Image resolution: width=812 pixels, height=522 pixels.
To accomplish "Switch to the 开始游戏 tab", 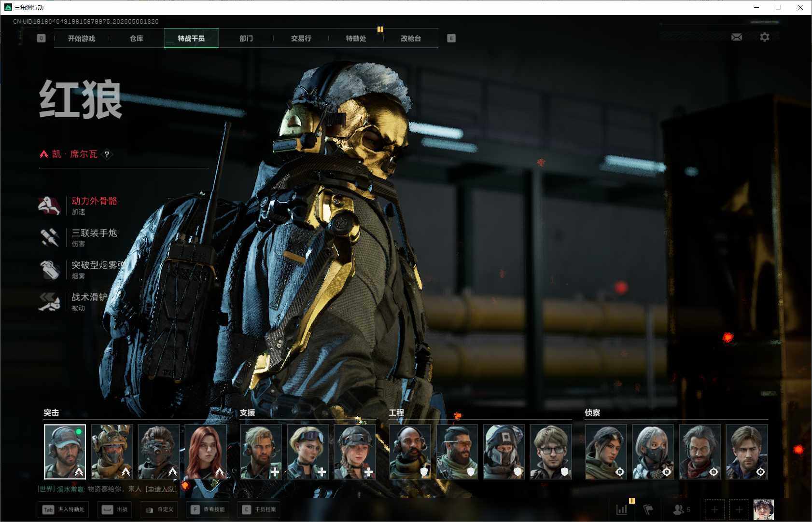I will (82, 38).
